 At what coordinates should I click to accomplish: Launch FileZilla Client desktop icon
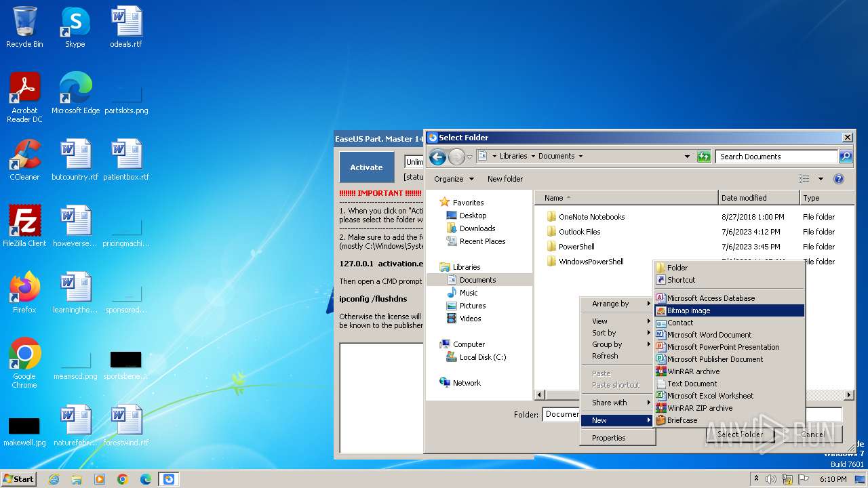click(x=24, y=226)
